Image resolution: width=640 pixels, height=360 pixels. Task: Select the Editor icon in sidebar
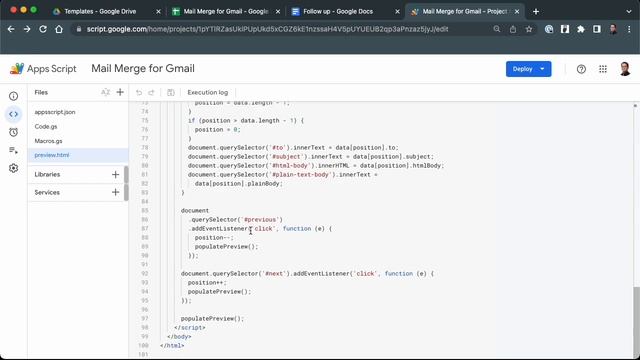pos(13,114)
